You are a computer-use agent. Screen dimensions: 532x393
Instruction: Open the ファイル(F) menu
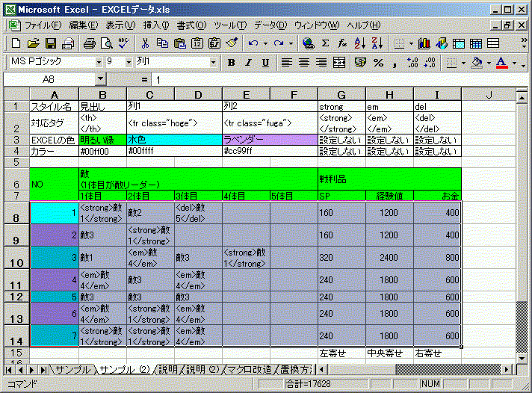pos(43,25)
